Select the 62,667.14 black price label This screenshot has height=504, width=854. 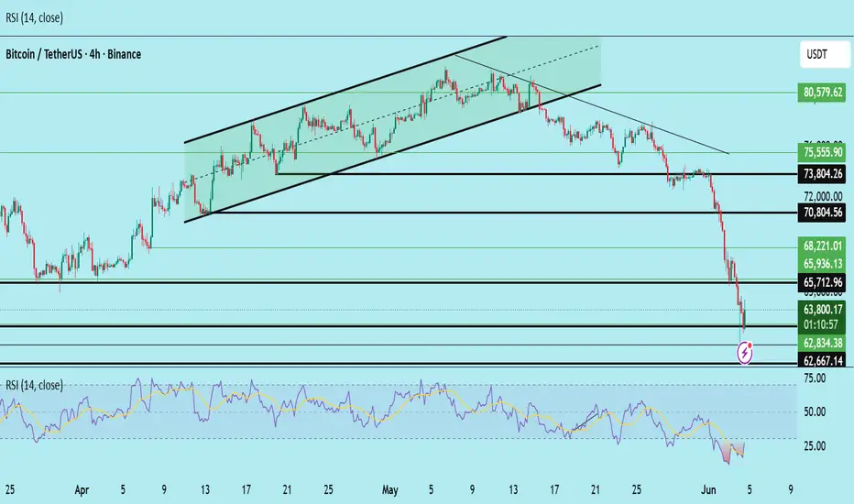[x=823, y=360]
